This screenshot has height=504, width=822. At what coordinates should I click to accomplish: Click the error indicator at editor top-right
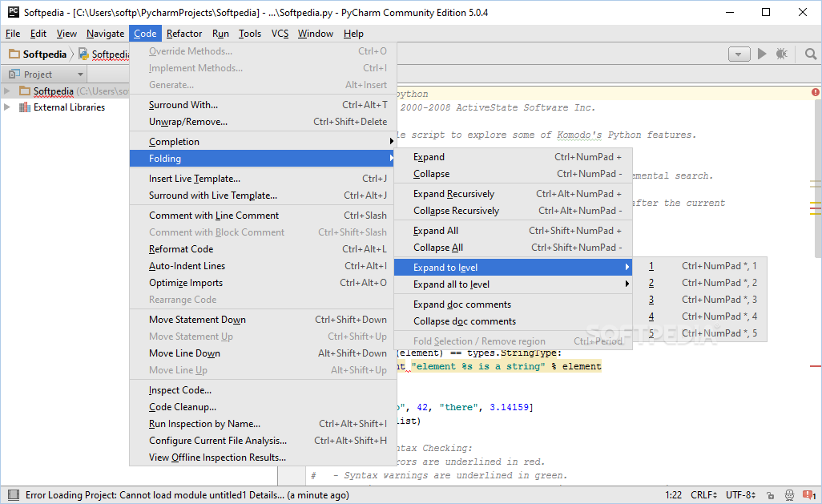tap(815, 92)
